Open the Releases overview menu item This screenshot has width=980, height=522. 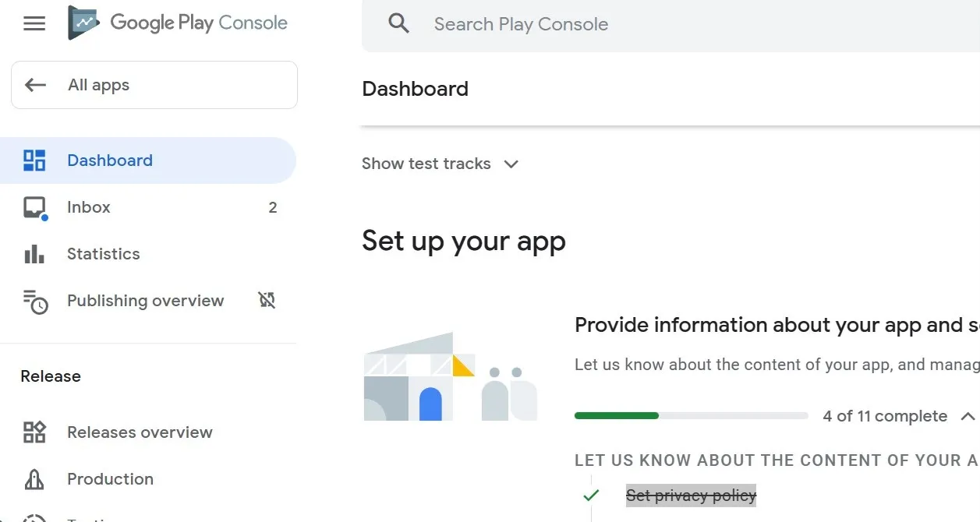(x=148, y=432)
